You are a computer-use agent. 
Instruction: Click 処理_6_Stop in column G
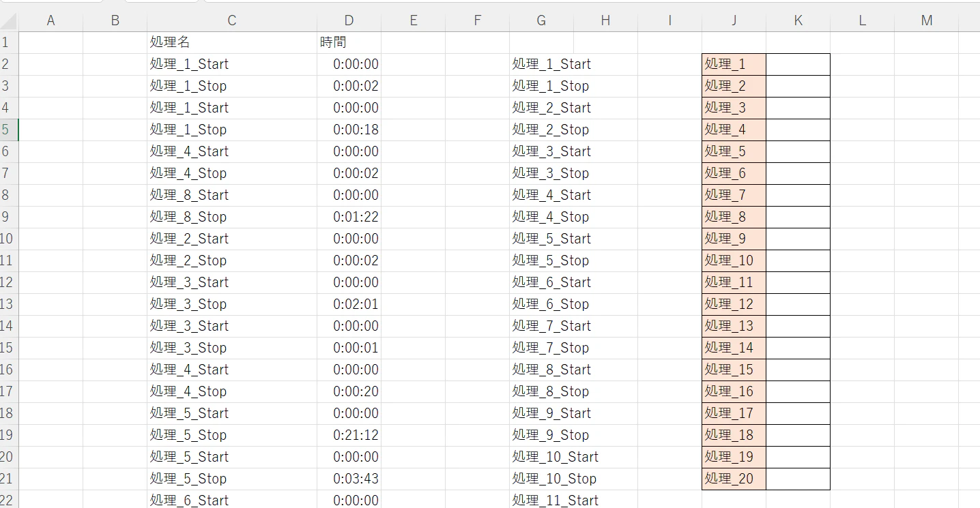(x=550, y=304)
